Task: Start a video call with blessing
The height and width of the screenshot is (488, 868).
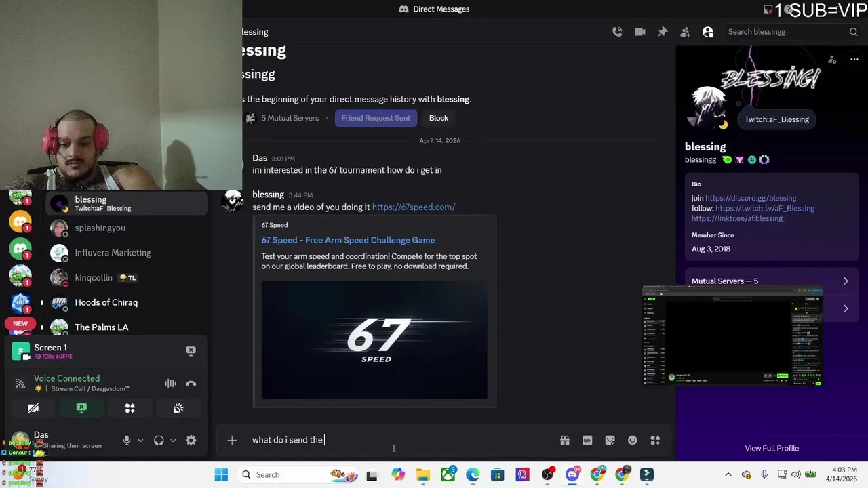Action: click(x=639, y=32)
